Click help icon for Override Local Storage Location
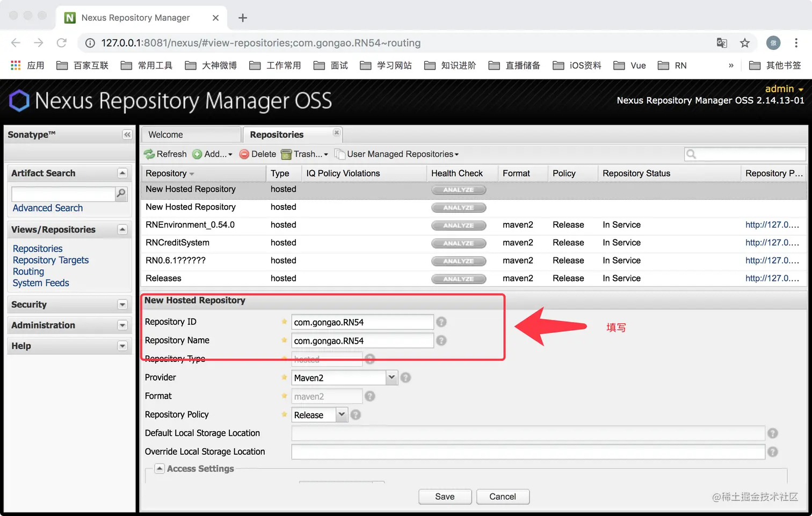 772,452
